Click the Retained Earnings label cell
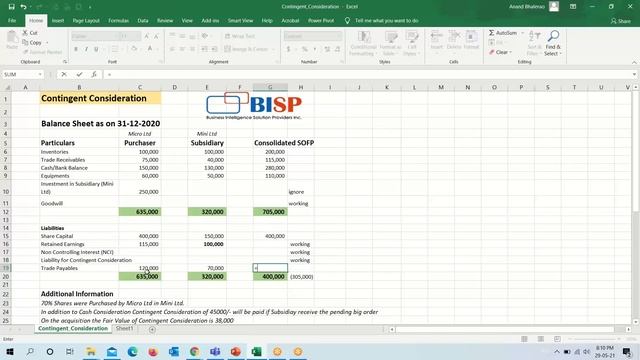 (x=79, y=244)
